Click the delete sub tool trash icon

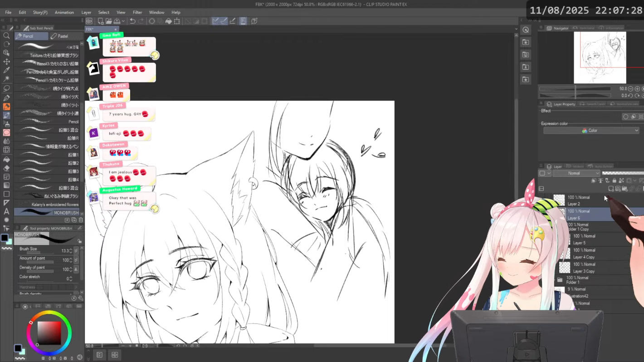(x=80, y=220)
